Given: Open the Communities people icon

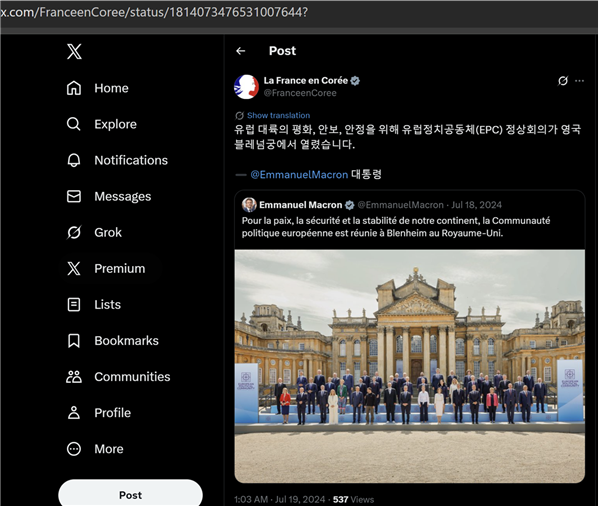Looking at the screenshot, I should (74, 377).
